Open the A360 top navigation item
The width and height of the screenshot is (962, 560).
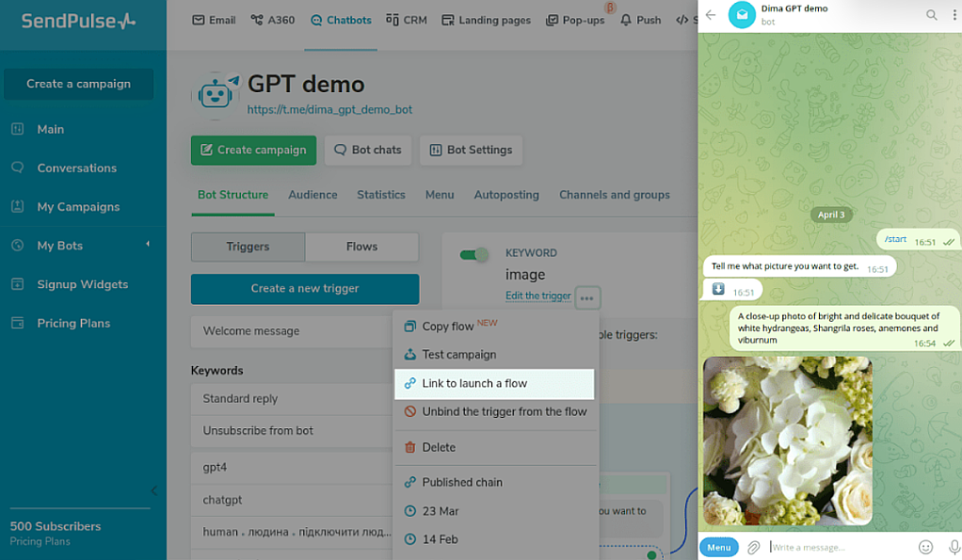pos(273,21)
